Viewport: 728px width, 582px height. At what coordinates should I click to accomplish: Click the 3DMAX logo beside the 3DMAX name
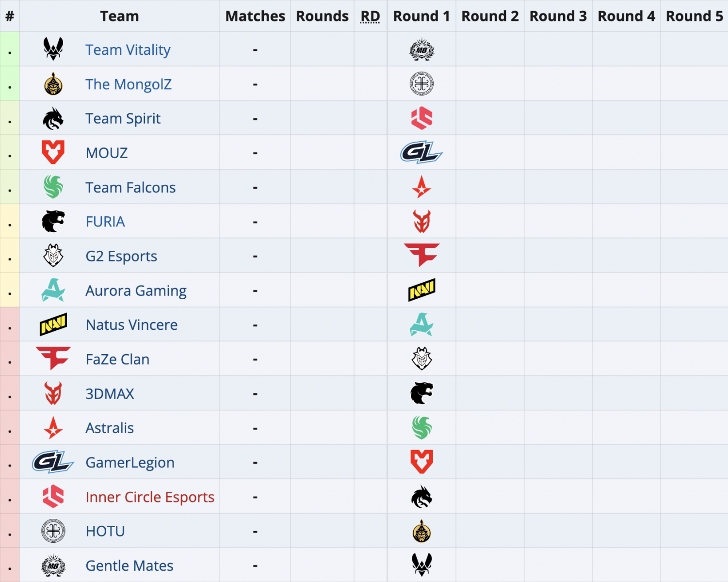(x=53, y=393)
